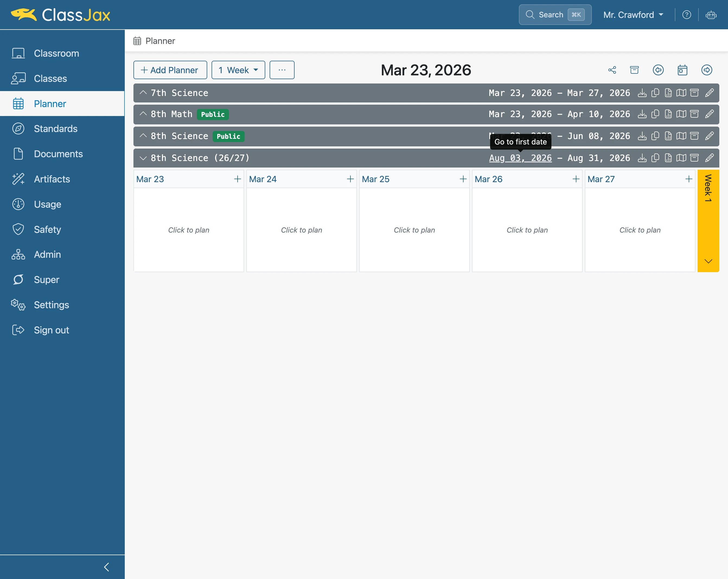Open report icon for 8th Science (26/27)

pos(668,158)
